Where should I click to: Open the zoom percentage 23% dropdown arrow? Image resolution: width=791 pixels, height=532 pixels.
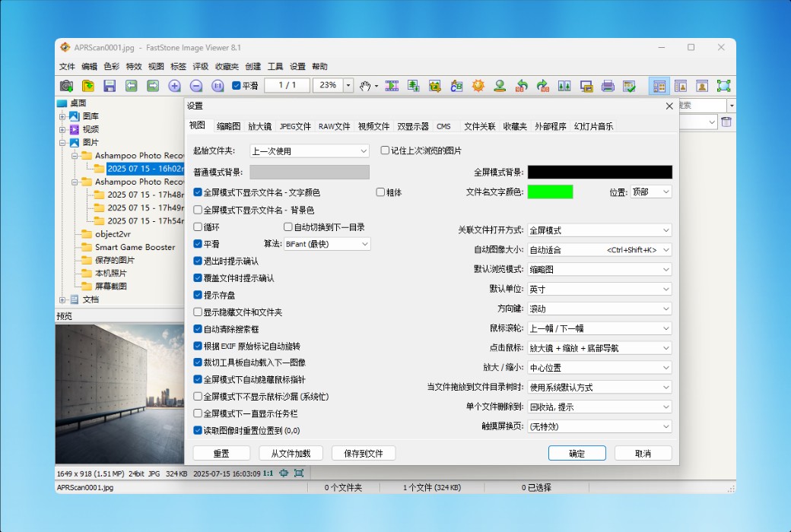[348, 86]
